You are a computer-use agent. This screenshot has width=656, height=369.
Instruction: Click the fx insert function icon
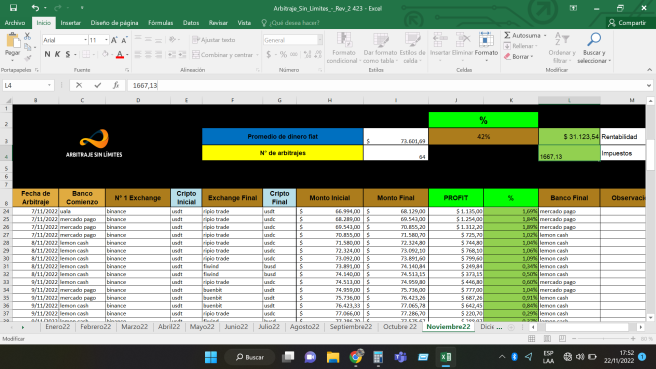[116, 85]
